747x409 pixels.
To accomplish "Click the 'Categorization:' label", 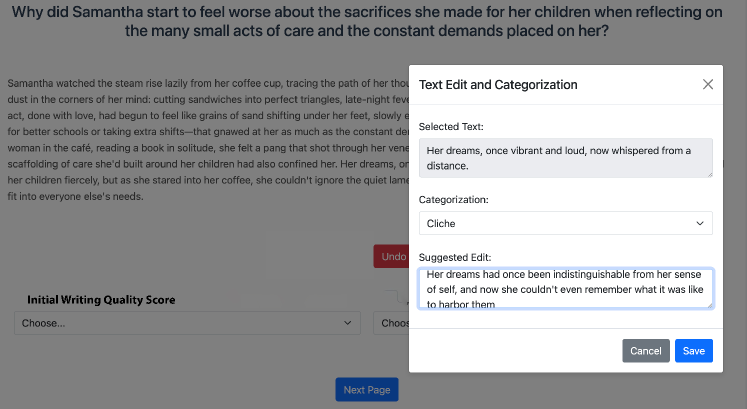I will click(x=453, y=199).
